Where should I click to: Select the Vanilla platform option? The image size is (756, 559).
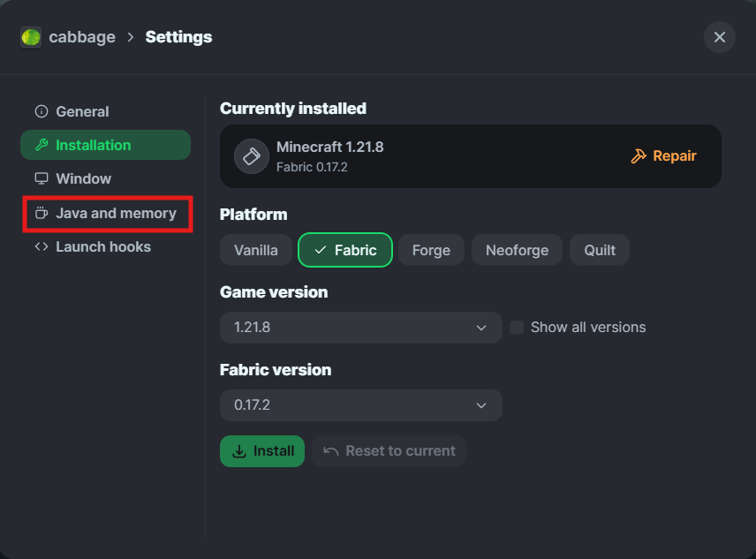256,250
